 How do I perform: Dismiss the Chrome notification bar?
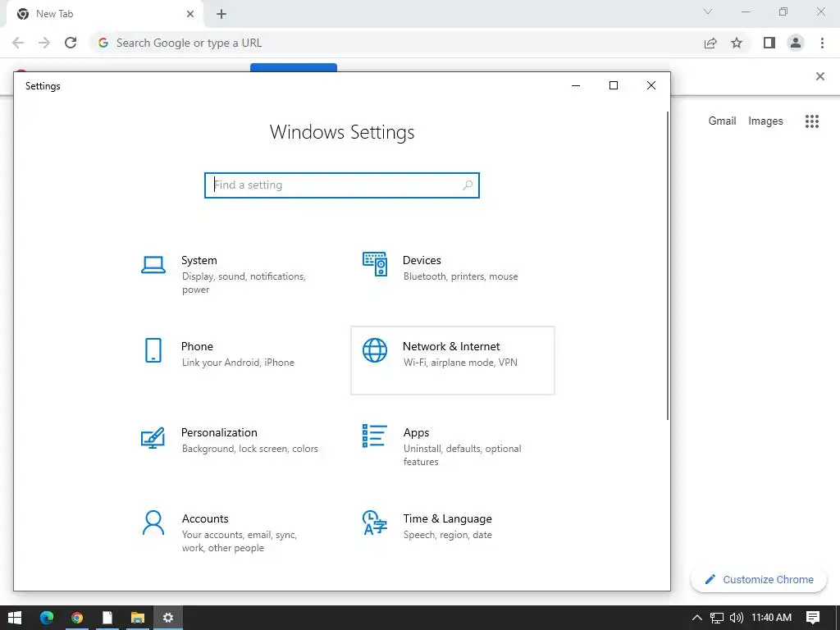pyautogui.click(x=820, y=76)
